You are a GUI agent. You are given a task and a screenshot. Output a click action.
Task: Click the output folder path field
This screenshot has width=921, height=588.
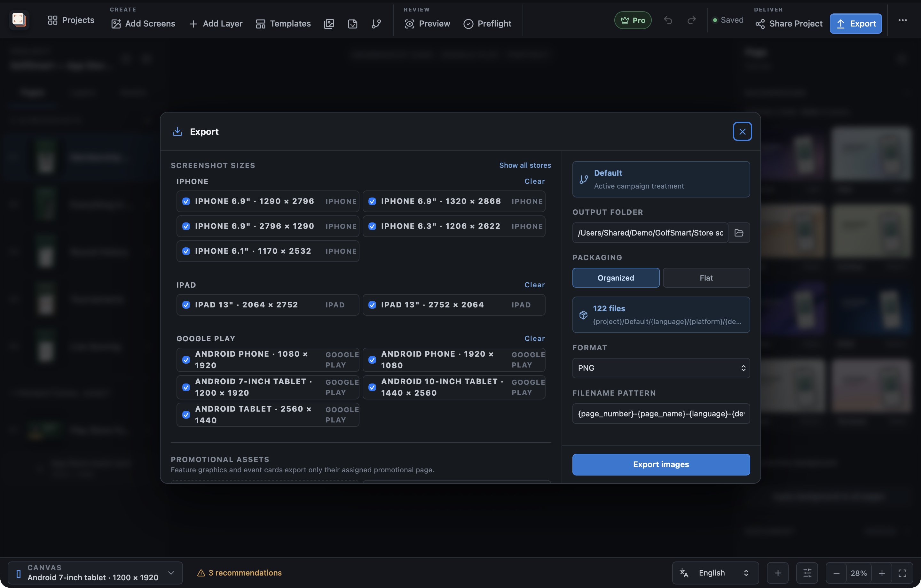coord(650,232)
